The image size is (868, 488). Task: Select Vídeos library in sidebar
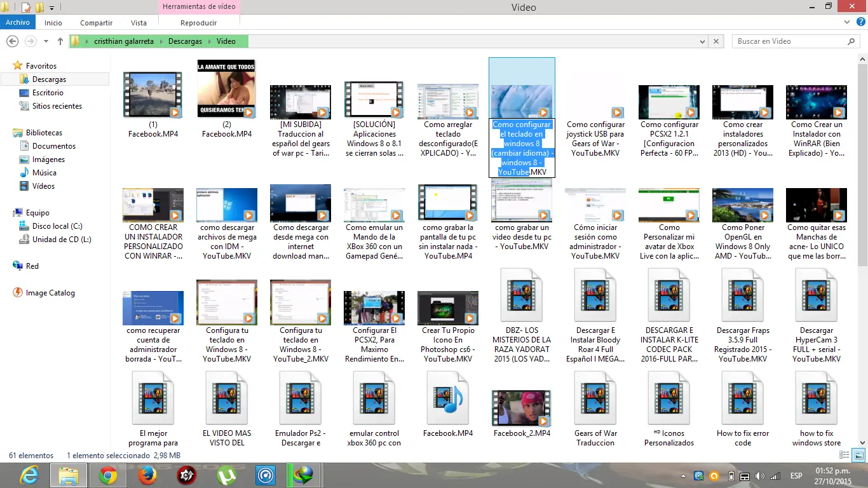37,186
